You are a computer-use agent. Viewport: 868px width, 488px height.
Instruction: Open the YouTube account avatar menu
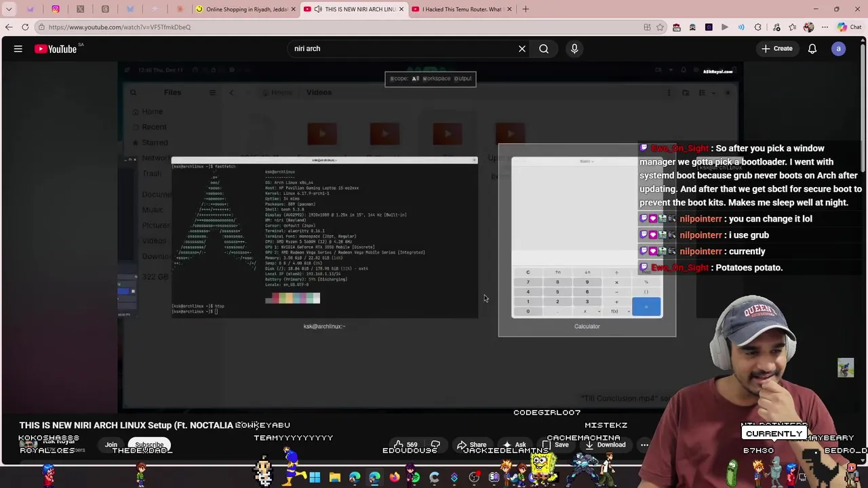pos(839,49)
